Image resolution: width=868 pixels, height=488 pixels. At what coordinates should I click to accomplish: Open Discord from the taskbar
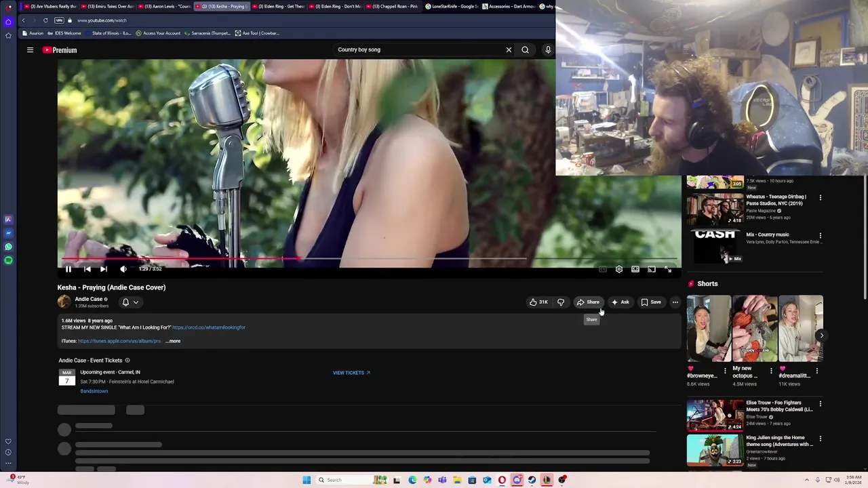[x=517, y=480]
